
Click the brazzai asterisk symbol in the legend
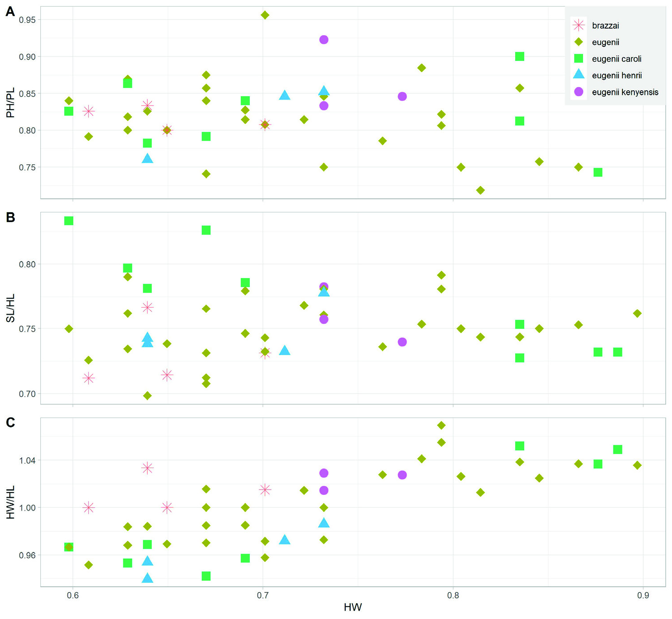tap(579, 25)
